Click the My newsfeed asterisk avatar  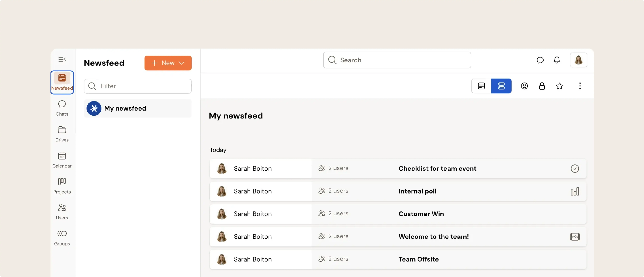point(94,108)
